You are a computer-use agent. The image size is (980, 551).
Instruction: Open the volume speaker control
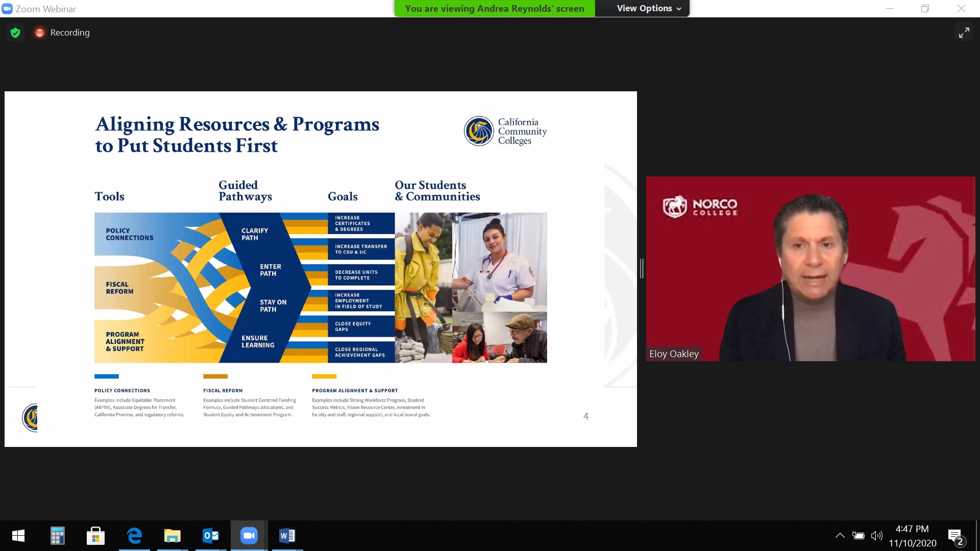[876, 536]
